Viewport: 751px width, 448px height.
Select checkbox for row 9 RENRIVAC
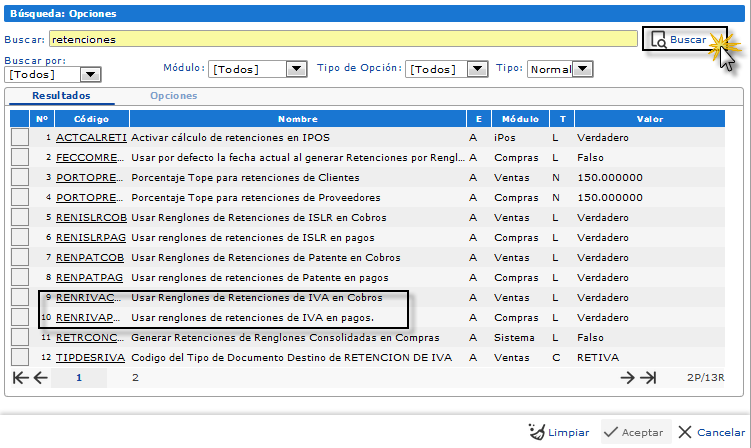20,297
